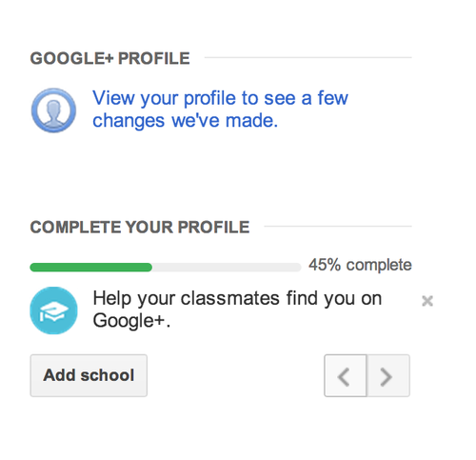Go to the previous profile suggestion
This screenshot has height=460, width=476.
coord(346,375)
